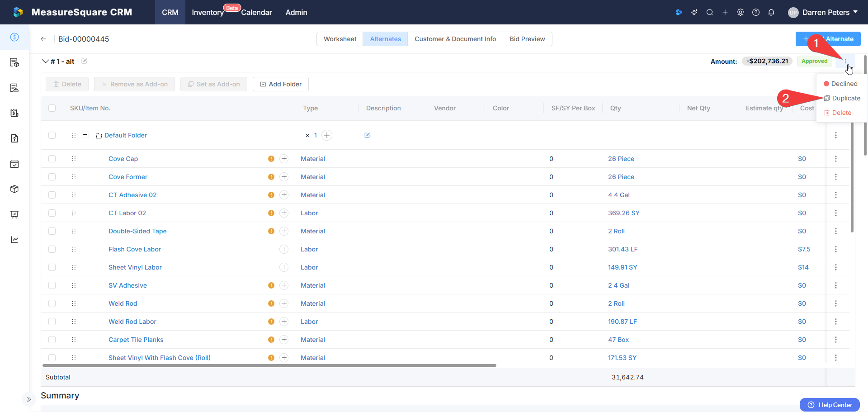Edit the Default Folder description icon
This screenshot has height=412, width=868.
click(367, 135)
